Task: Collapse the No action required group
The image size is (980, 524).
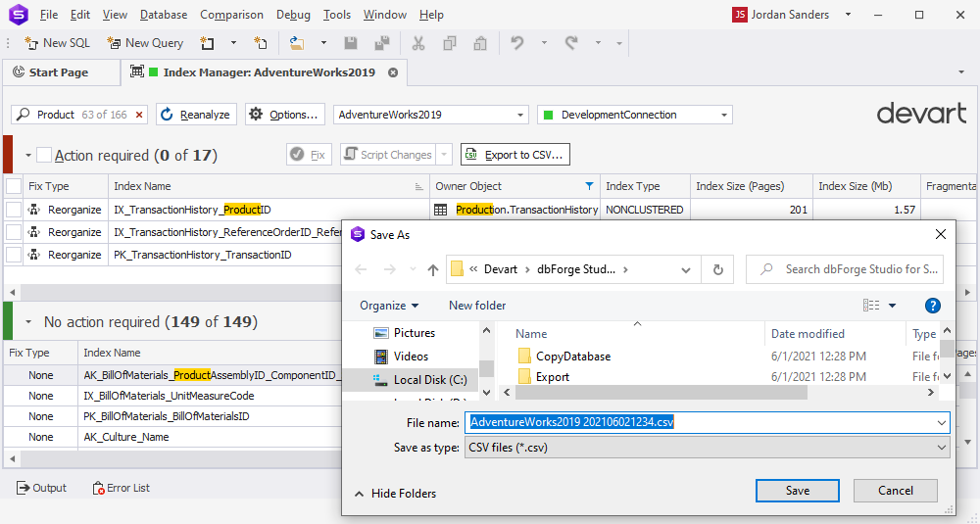Action: pos(28,322)
